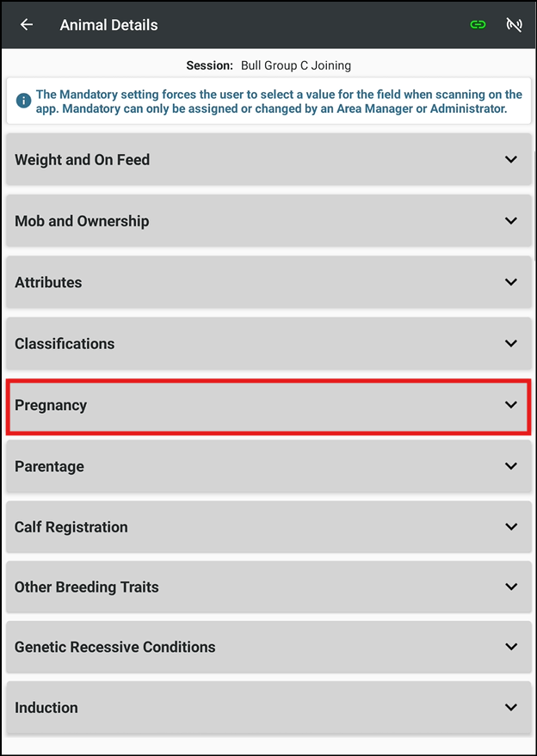This screenshot has width=537, height=756.
Task: Tap the Animal Details title
Action: [x=108, y=25]
